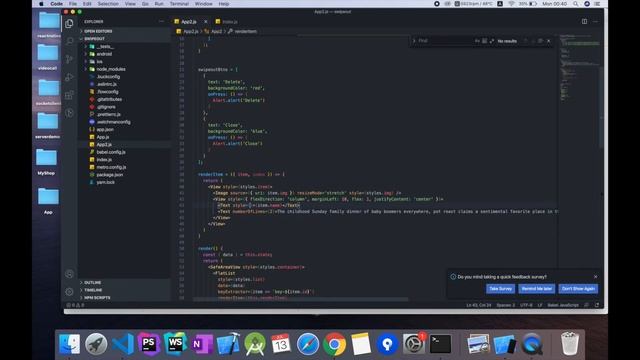Open WebStorm from the Dock
This screenshot has height=360, width=640.
pyautogui.click(x=176, y=344)
